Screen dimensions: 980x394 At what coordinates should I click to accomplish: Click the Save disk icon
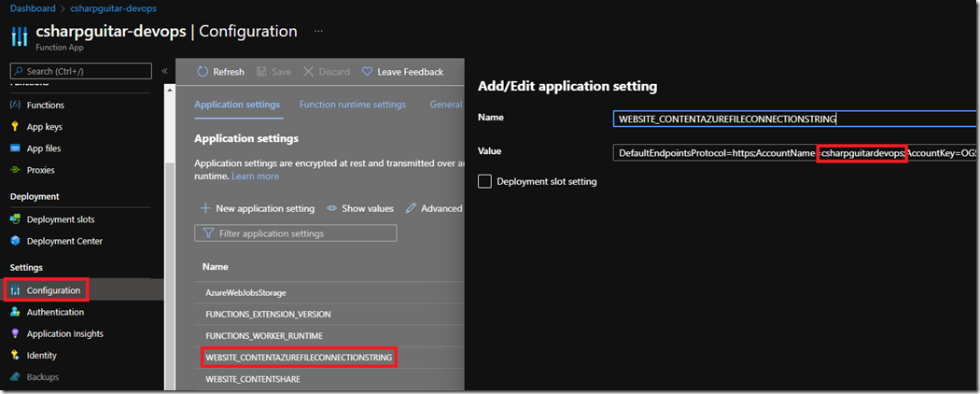(262, 72)
